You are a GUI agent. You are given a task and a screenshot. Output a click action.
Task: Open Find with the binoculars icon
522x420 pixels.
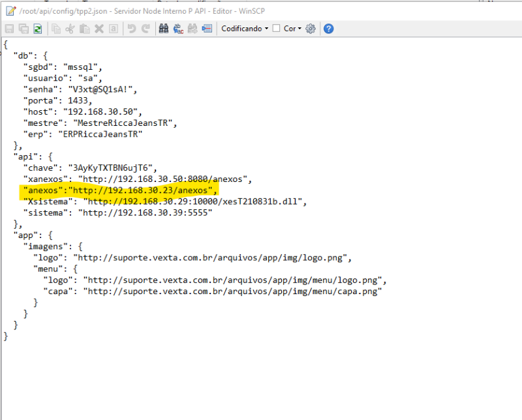click(164, 29)
